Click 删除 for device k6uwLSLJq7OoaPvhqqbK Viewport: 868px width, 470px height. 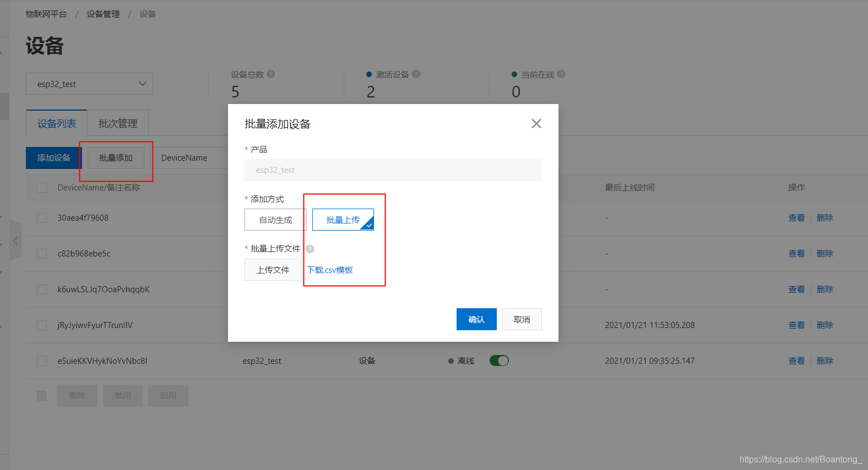pyautogui.click(x=824, y=289)
